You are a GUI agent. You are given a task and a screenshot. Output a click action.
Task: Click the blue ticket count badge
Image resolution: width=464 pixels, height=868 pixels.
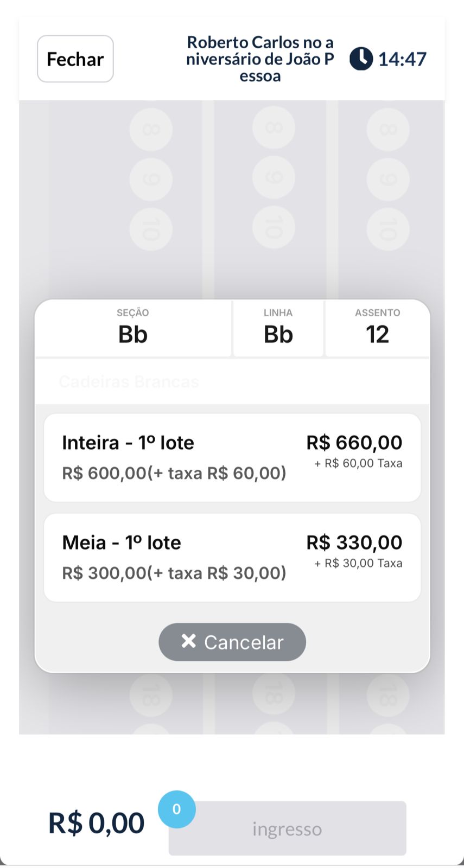[x=176, y=809]
